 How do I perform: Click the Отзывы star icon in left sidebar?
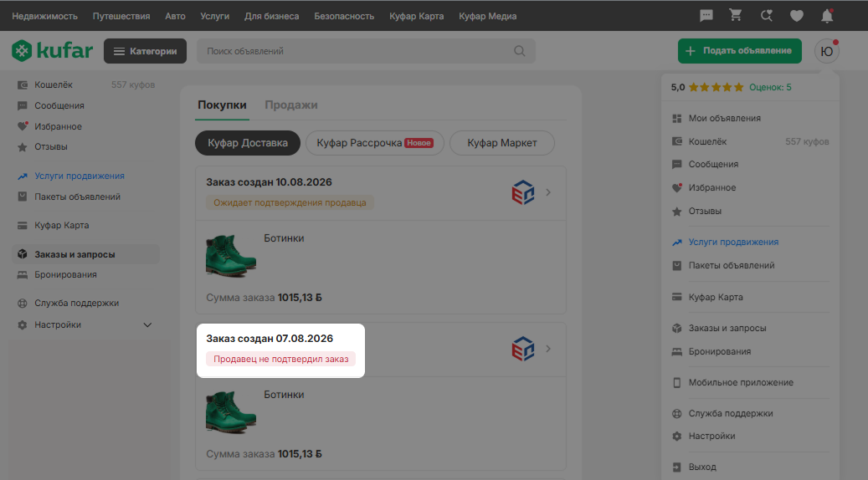coord(22,147)
